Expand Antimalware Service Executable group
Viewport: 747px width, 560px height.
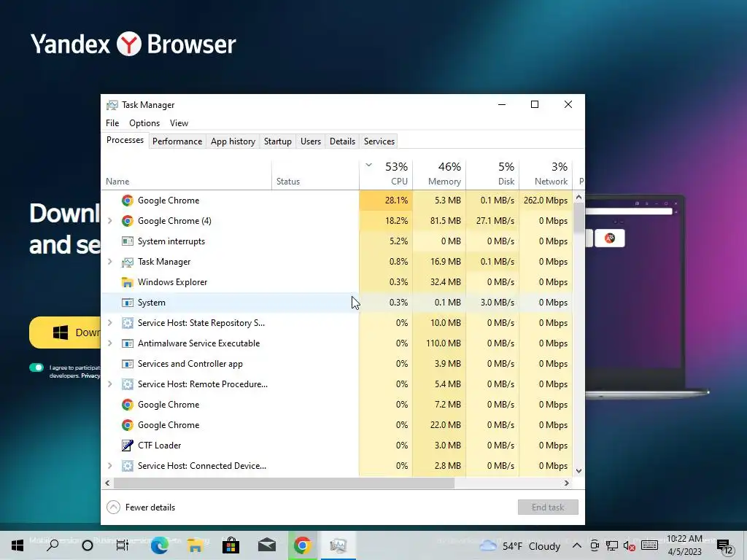(110, 343)
